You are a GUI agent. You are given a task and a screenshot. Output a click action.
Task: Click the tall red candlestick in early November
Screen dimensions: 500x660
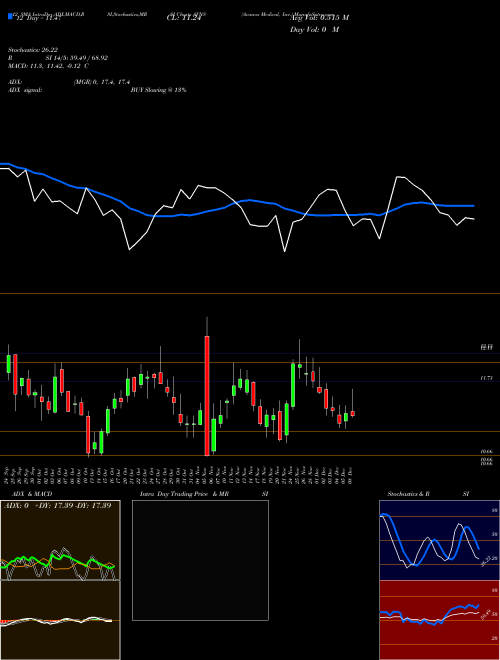click(207, 396)
